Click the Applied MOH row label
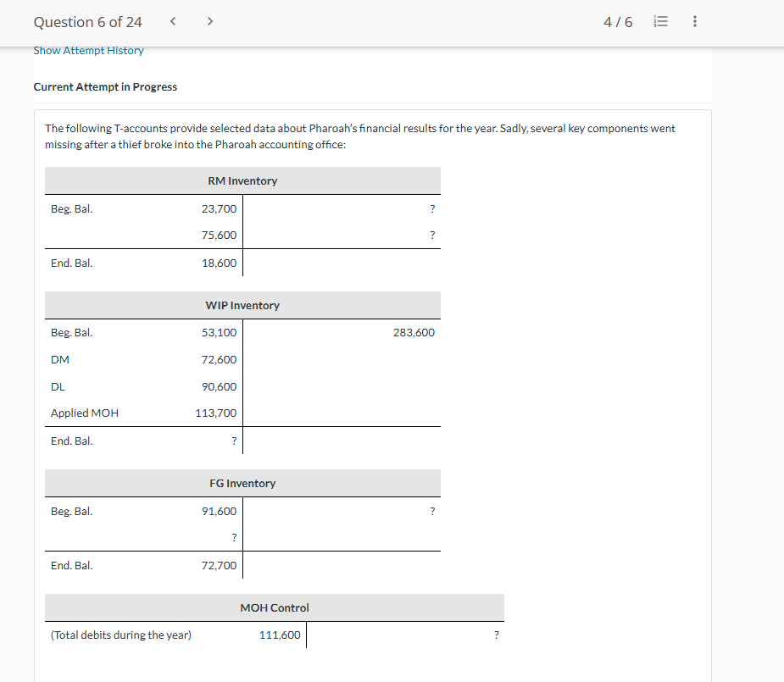784x682 pixels. point(85,413)
